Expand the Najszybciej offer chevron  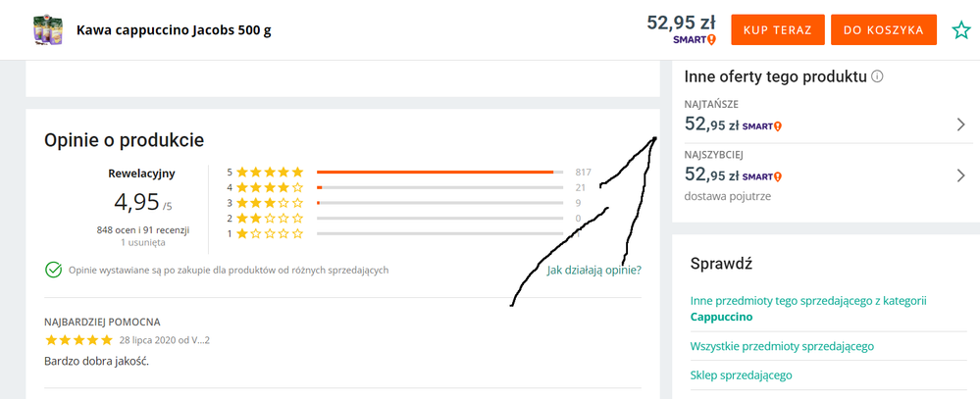960,175
